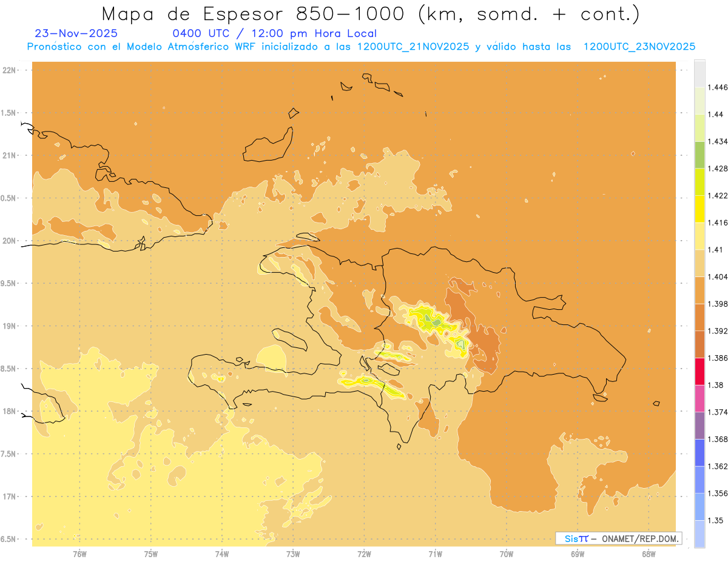
Task: Click the legend value '1.398'
Action: 718,304
